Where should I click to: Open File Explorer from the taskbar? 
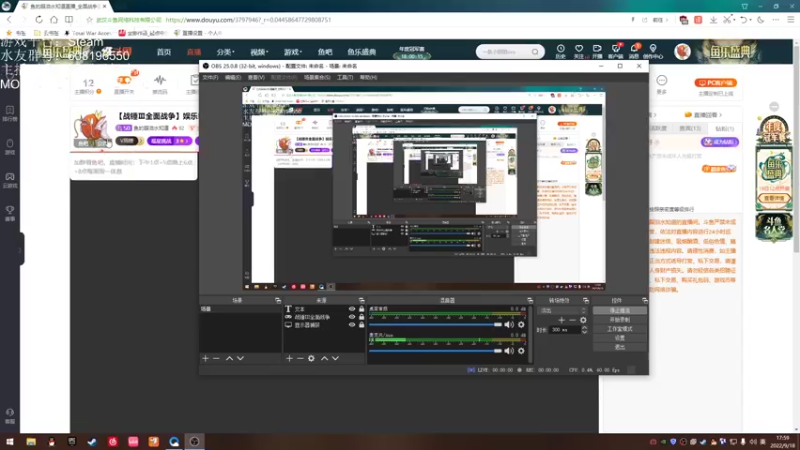tap(31, 442)
